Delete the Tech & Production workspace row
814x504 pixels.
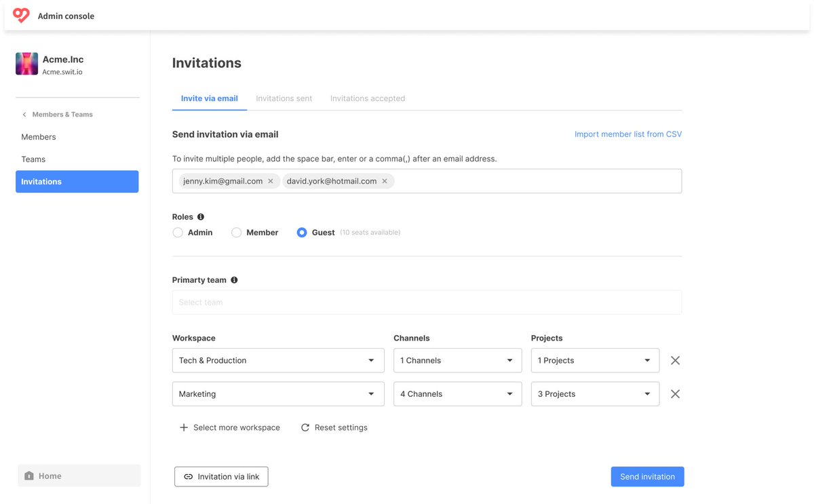tap(675, 360)
